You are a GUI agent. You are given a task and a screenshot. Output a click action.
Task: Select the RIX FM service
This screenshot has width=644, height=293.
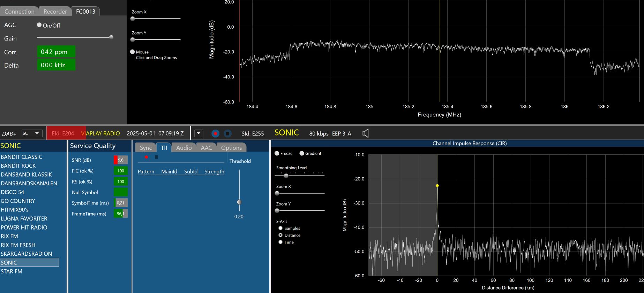click(x=9, y=236)
